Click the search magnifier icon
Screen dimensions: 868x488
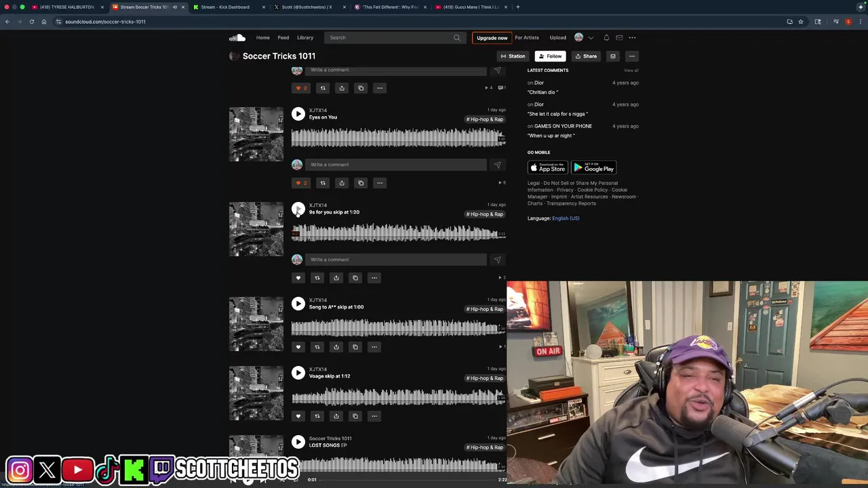[x=457, y=38]
